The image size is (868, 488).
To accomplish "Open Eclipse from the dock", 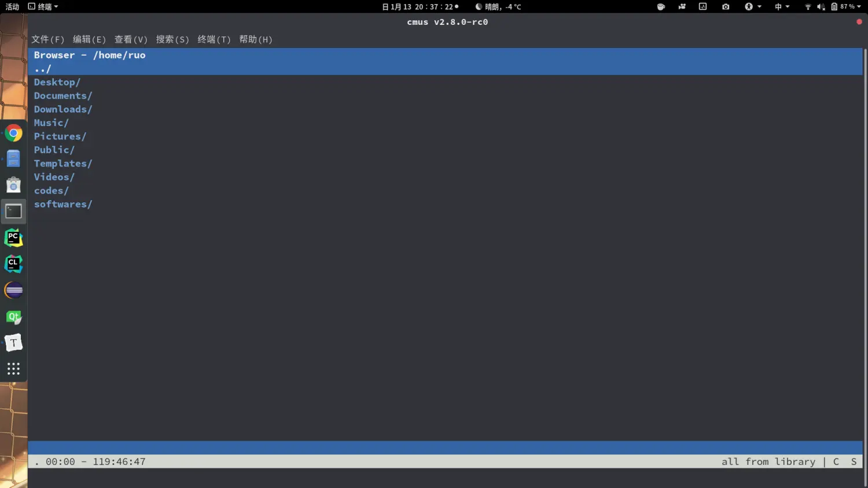I will (13, 290).
